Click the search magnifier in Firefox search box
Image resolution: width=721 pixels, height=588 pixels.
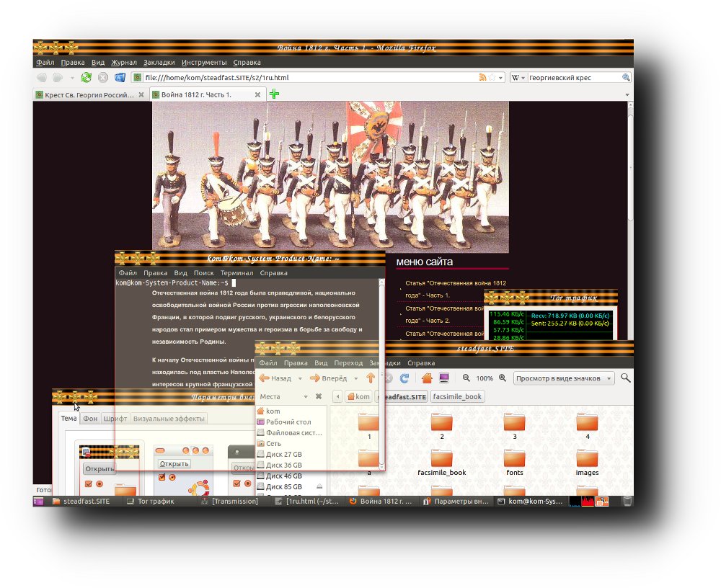point(626,77)
